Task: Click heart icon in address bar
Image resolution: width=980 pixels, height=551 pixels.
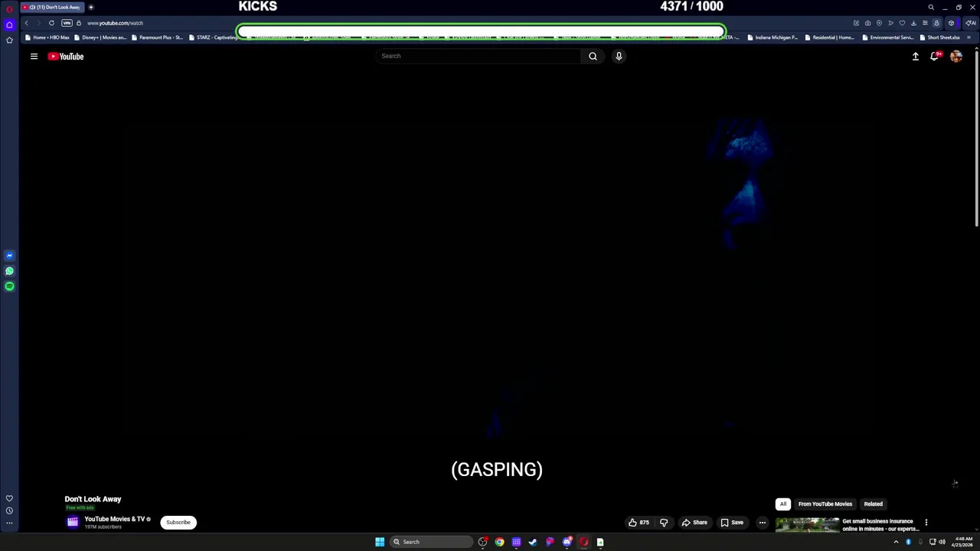Action: (x=902, y=23)
